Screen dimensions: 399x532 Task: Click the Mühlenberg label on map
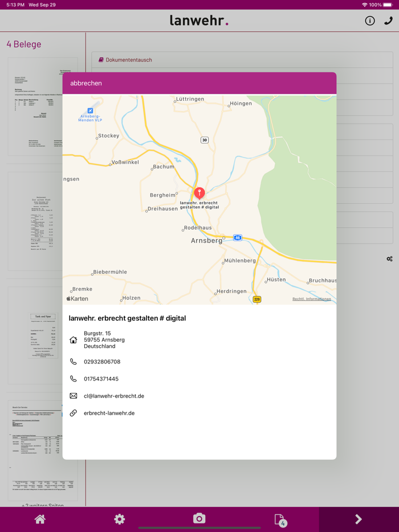240,260
